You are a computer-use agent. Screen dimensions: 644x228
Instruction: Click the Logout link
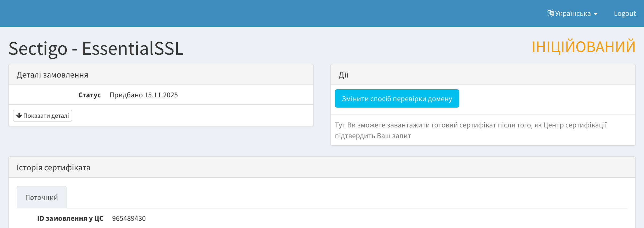click(x=625, y=13)
